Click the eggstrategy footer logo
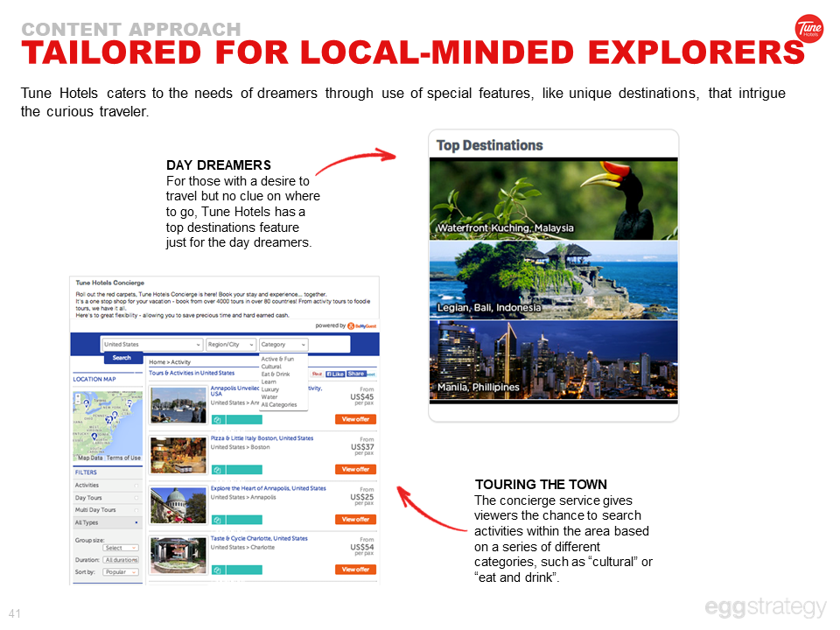The image size is (840, 630). point(766,607)
